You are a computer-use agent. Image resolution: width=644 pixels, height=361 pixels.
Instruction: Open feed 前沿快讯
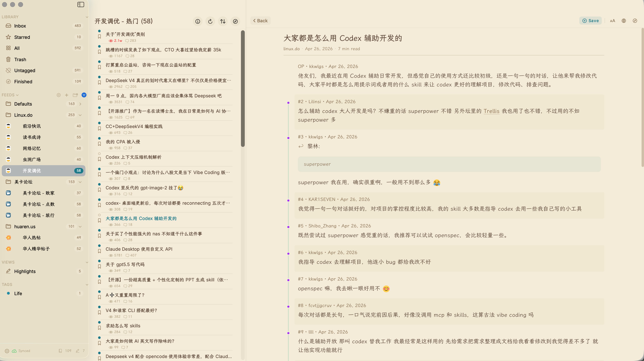coord(44,126)
